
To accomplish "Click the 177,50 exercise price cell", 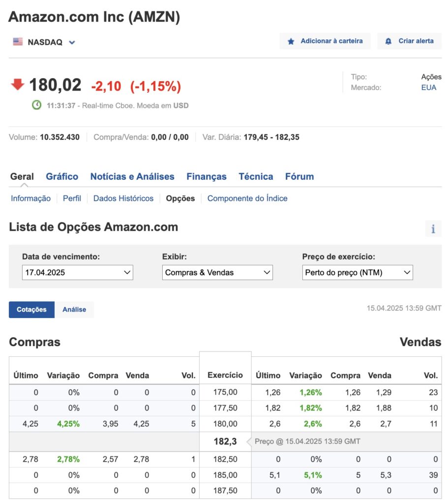I will click(x=225, y=408).
